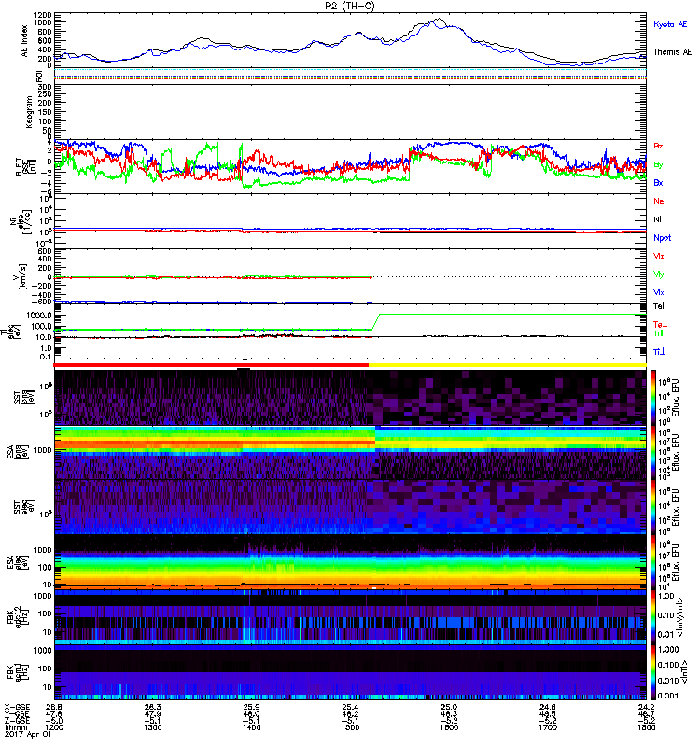Click the <|mV/m|> colorbar
The height and width of the screenshot is (747, 700).
point(653,617)
